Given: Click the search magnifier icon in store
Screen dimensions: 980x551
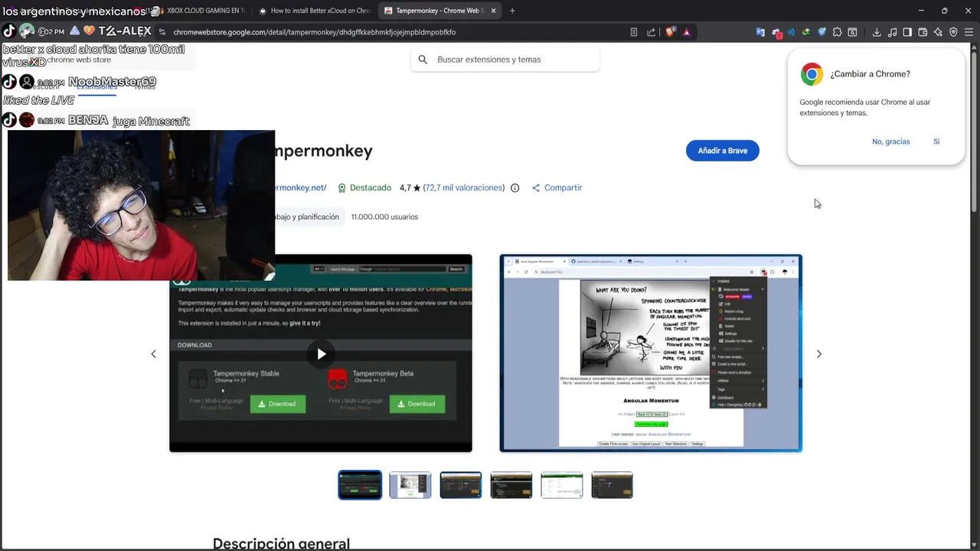Looking at the screenshot, I should [x=423, y=59].
